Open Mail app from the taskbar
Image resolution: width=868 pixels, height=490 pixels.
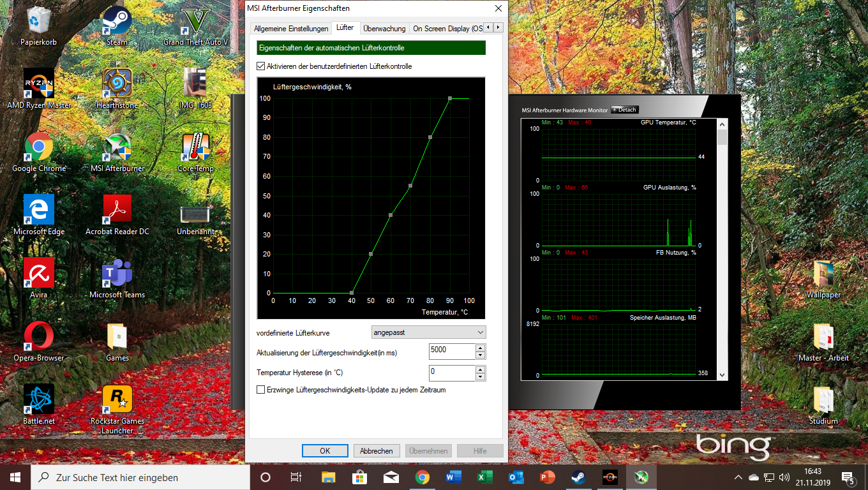pyautogui.click(x=391, y=477)
